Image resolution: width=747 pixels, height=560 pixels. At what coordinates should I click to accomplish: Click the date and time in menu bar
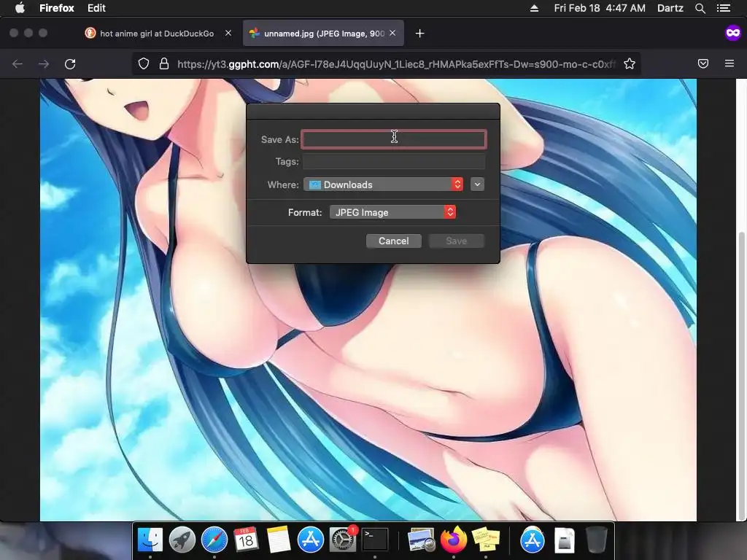click(x=600, y=8)
